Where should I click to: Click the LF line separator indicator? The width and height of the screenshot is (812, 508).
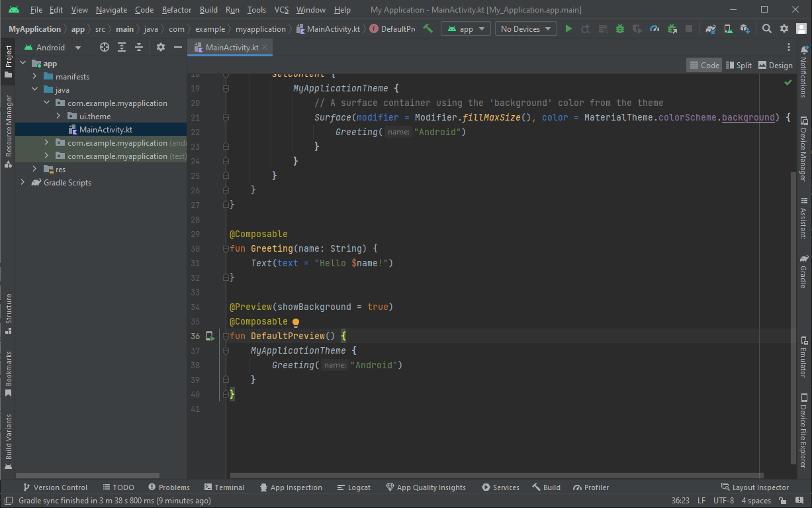coord(701,501)
